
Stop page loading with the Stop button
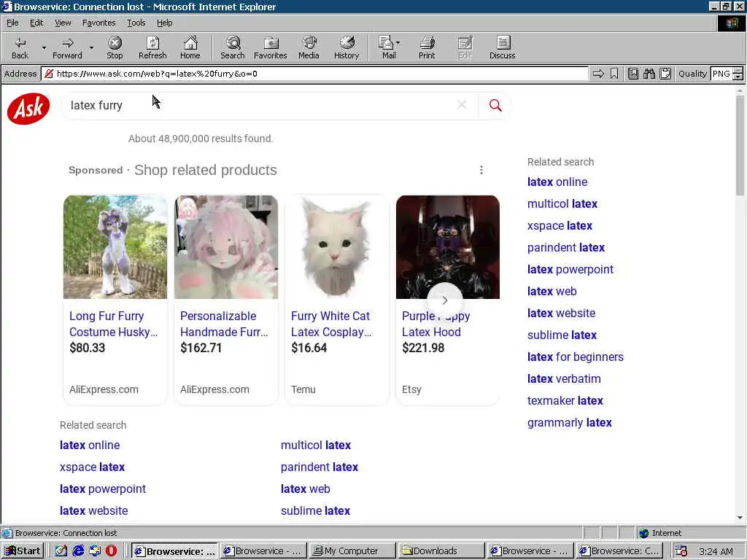pyautogui.click(x=115, y=47)
